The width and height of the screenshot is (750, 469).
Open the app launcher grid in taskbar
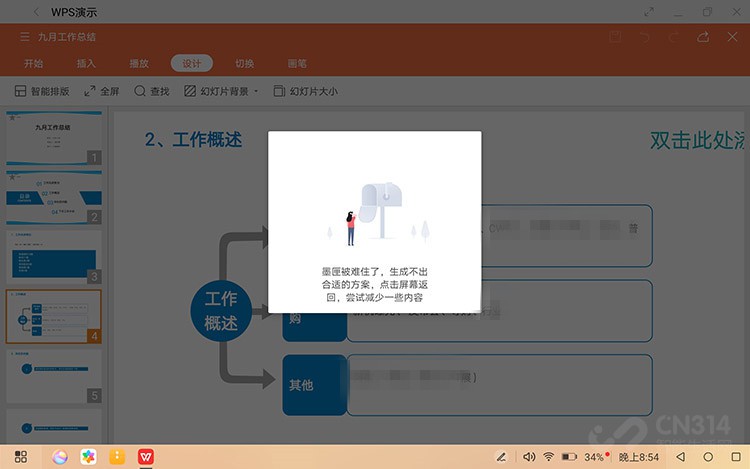21,457
